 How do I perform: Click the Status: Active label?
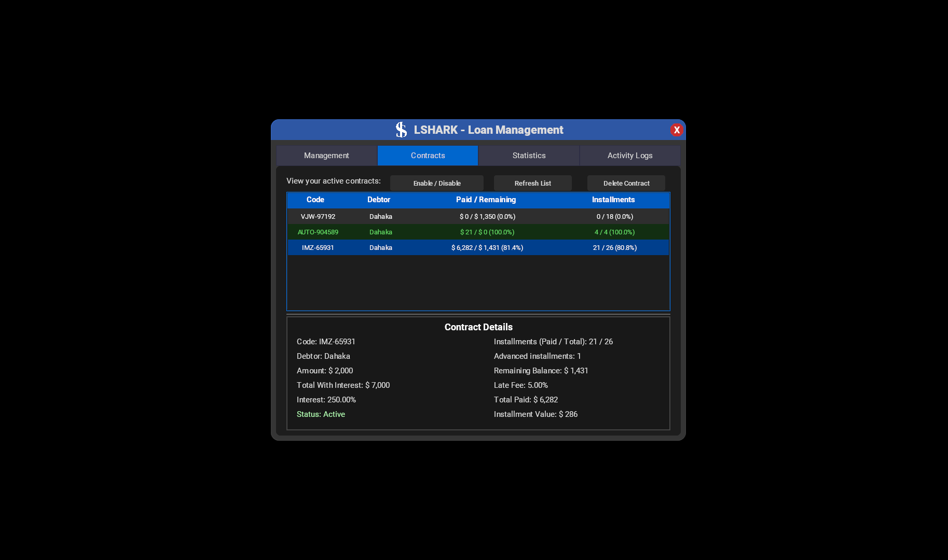[321, 414]
